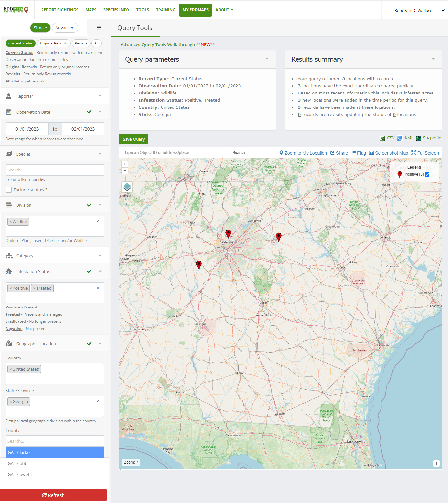Check the Exclude subtaxa checkbox
The height and width of the screenshot is (503, 448).
click(9, 190)
